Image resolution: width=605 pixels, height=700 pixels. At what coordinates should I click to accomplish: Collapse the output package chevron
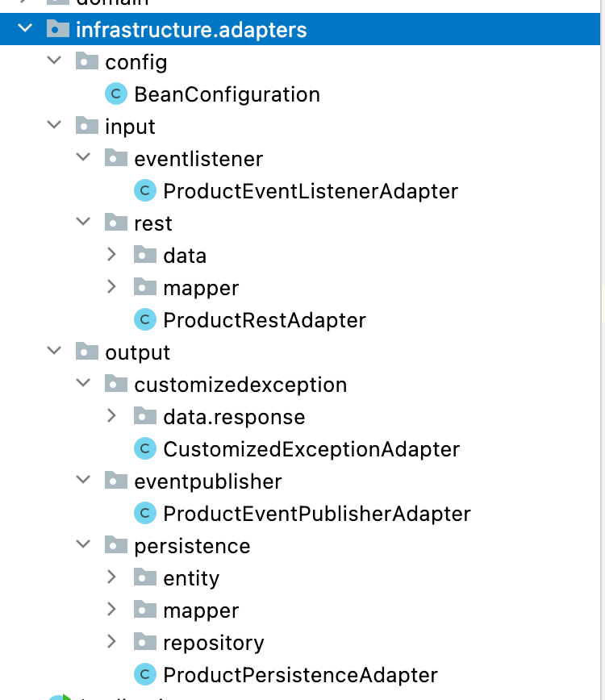point(54,351)
